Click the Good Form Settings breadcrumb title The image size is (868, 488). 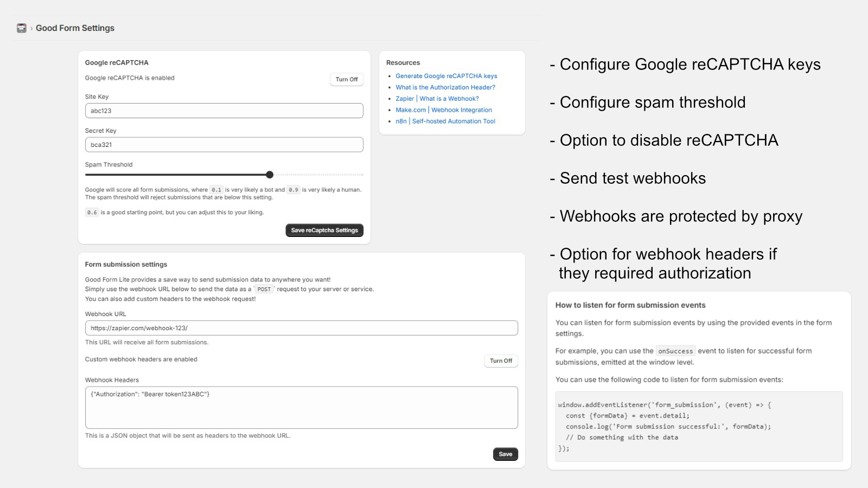(75, 28)
